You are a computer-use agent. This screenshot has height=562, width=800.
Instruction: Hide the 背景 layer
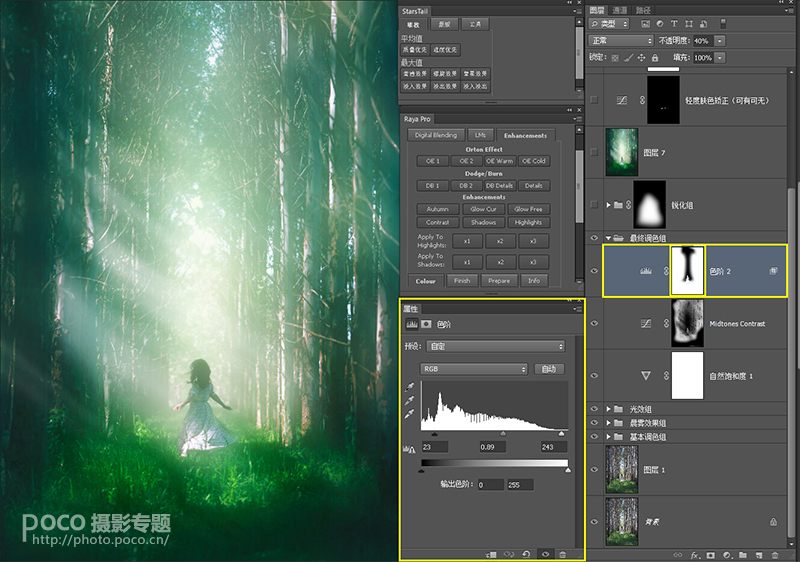click(594, 522)
